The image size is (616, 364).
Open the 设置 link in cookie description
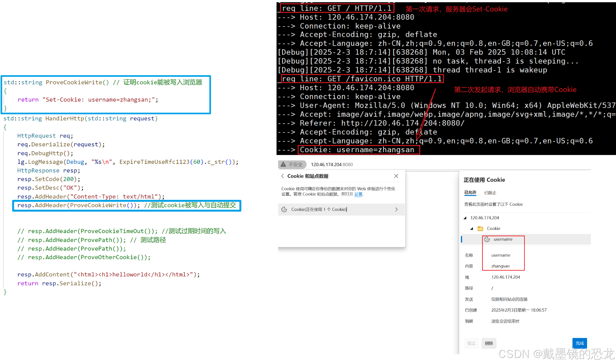pos(358,194)
